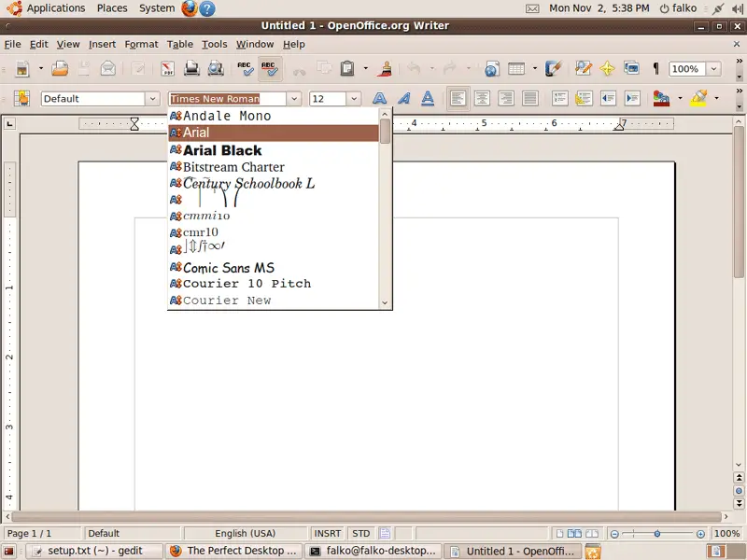
Task: Open the Format menu
Action: (141, 44)
